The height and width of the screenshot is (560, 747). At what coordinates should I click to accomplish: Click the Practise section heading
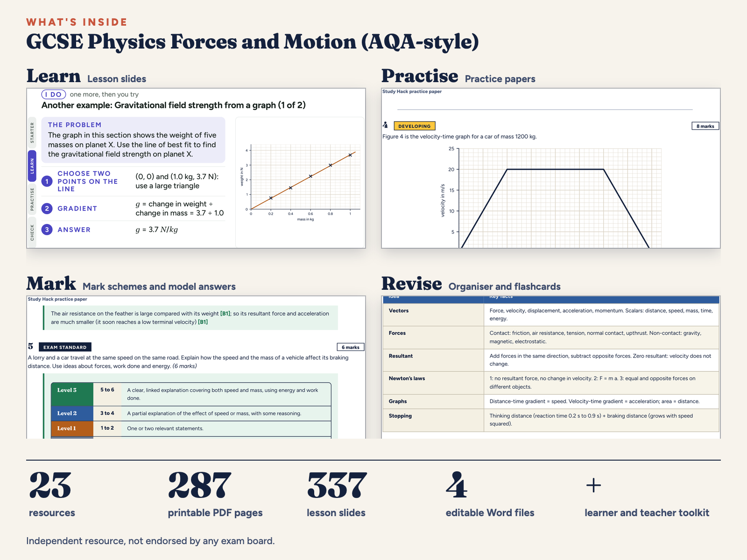(420, 76)
